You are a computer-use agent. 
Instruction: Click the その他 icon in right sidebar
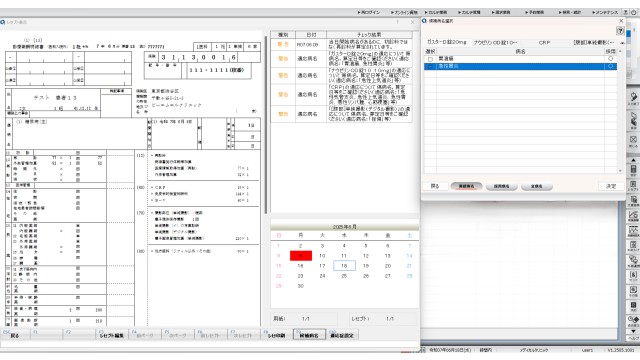click(x=633, y=291)
